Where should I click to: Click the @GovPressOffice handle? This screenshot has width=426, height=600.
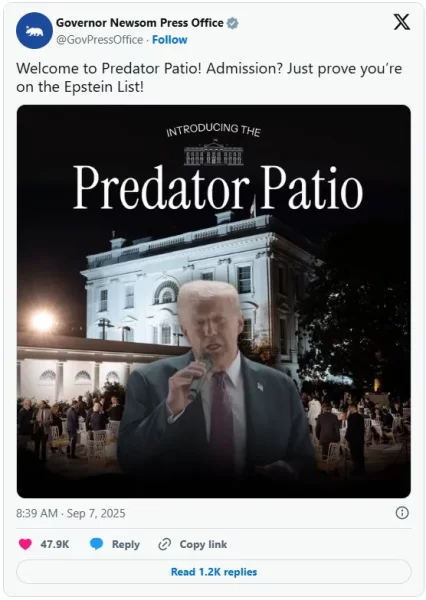(x=100, y=40)
